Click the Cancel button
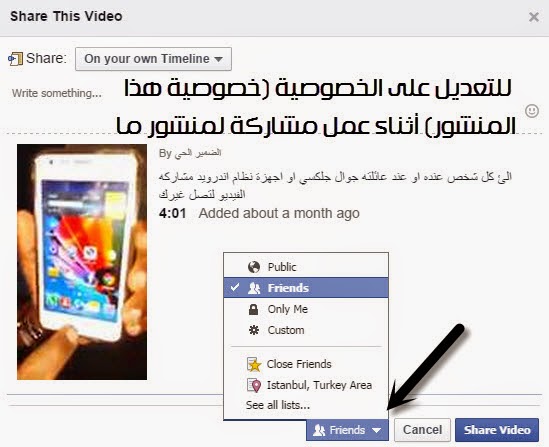The height and width of the screenshot is (447, 549). 422,430
